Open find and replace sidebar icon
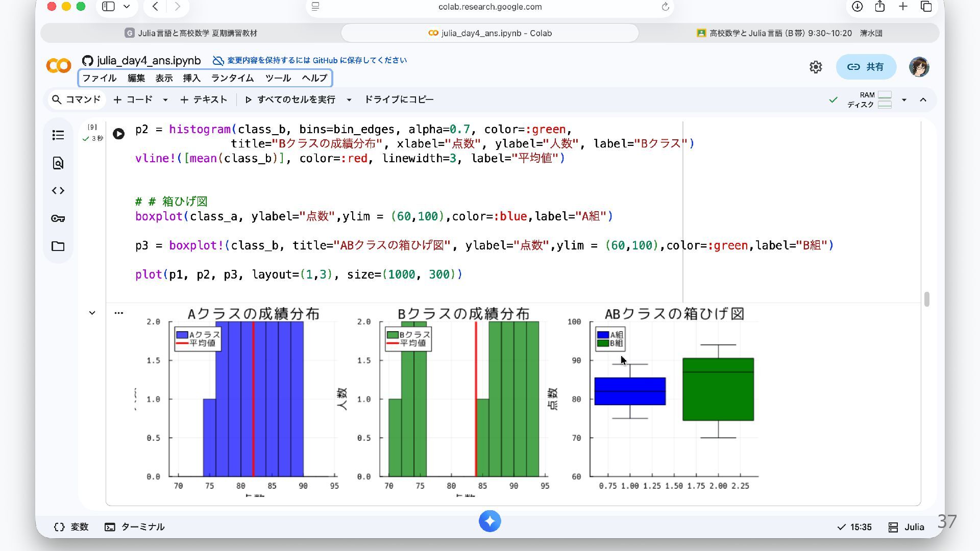The width and height of the screenshot is (980, 551). [x=58, y=163]
